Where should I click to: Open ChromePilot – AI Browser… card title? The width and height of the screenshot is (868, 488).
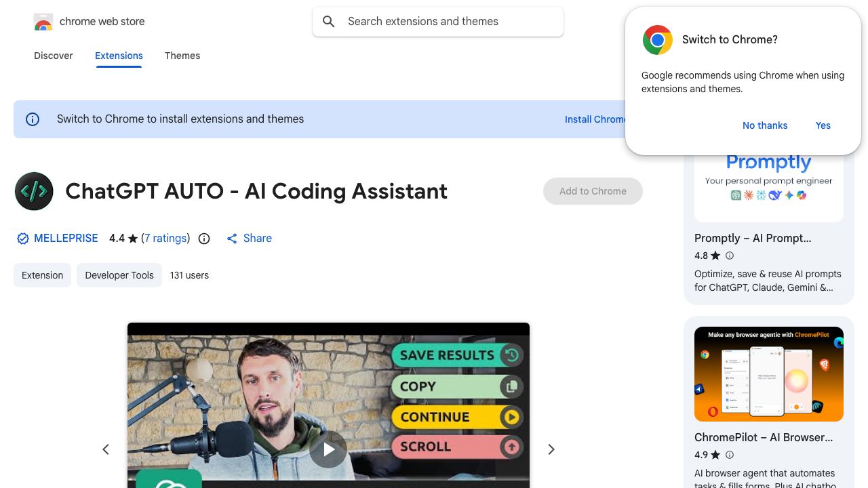tap(764, 437)
